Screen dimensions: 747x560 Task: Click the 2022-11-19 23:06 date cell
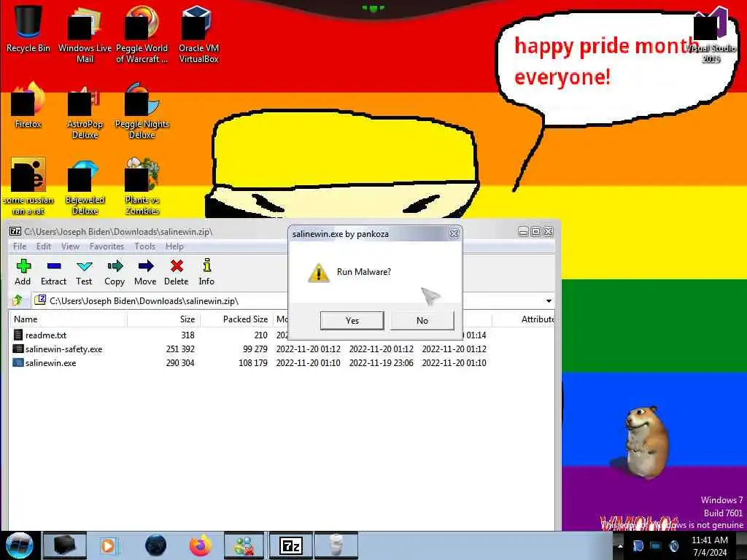coord(381,363)
